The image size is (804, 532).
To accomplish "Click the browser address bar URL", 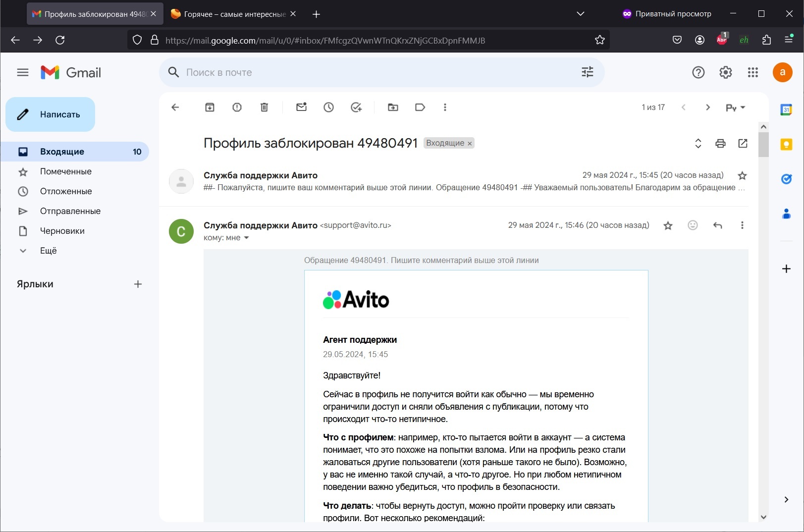I will pyautogui.click(x=325, y=41).
